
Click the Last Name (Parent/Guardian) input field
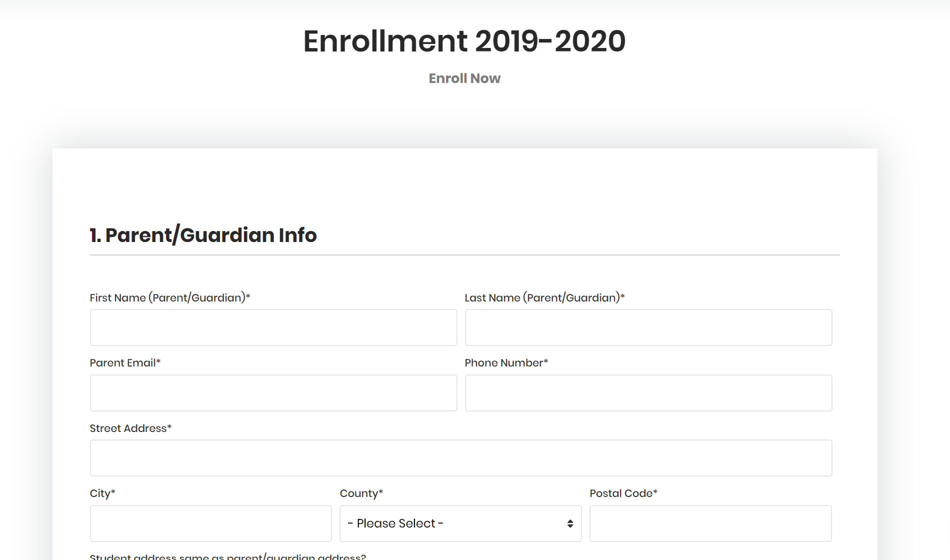pyautogui.click(x=648, y=327)
